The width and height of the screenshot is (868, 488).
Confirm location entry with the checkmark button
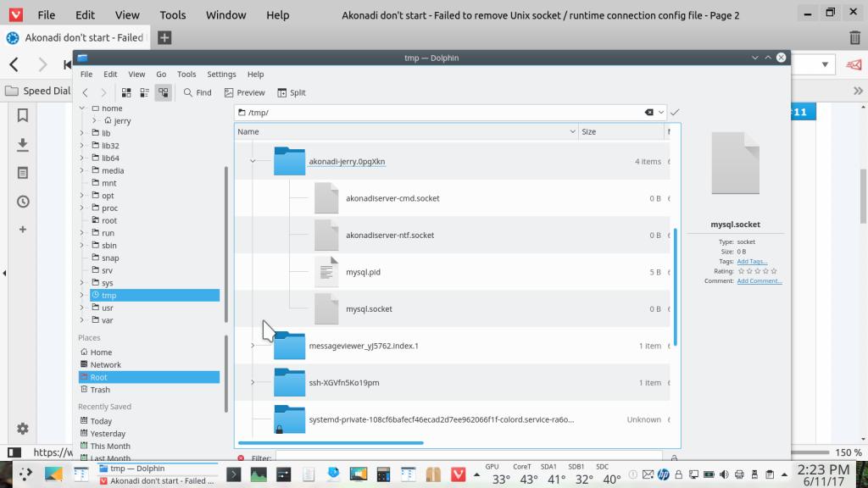[675, 112]
